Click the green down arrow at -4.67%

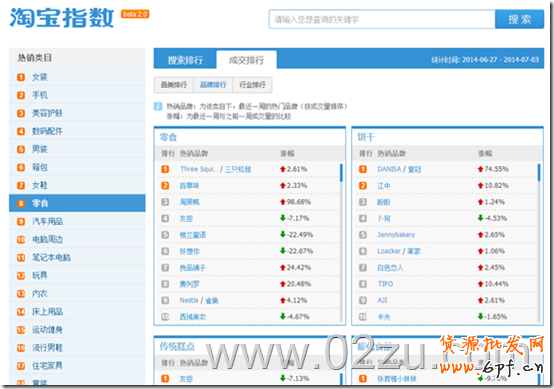click(283, 317)
